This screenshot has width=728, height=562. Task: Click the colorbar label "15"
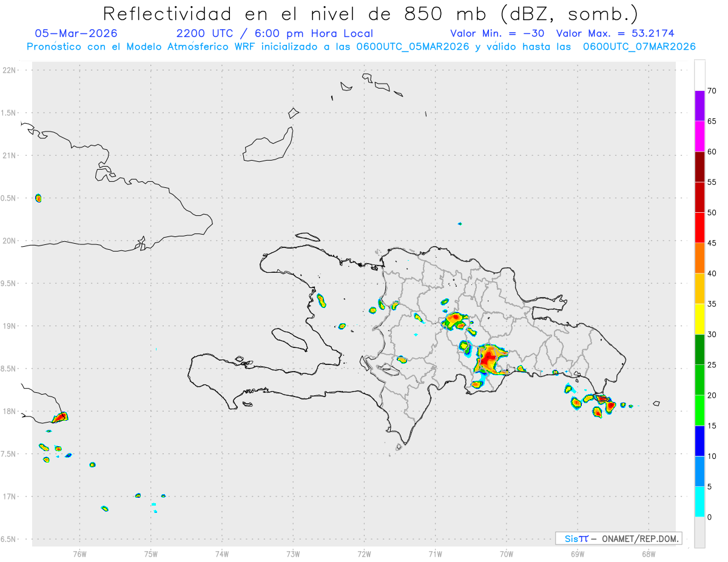tap(712, 426)
